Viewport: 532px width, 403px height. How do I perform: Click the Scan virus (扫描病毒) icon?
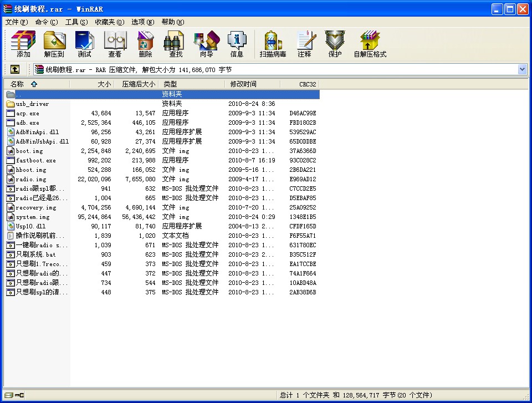tap(273, 44)
